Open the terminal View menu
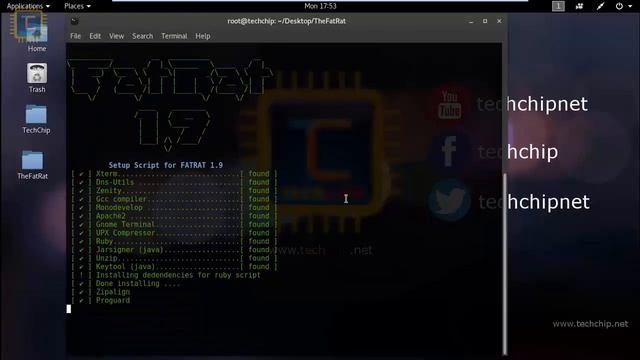The width and height of the screenshot is (640, 360). pyautogui.click(x=116, y=36)
